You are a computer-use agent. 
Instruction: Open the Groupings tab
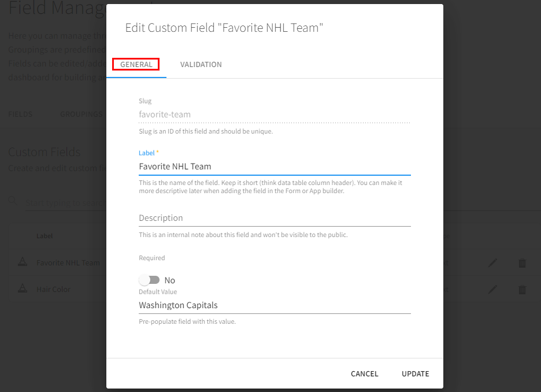coord(81,114)
